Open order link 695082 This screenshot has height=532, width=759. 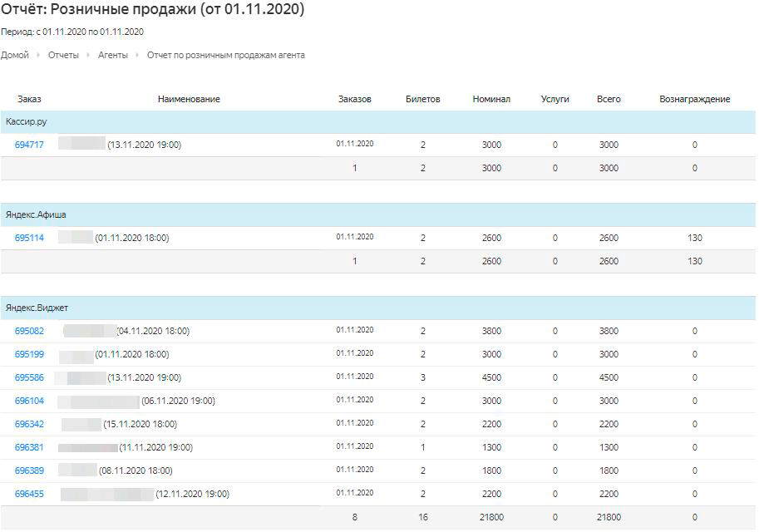tap(29, 331)
